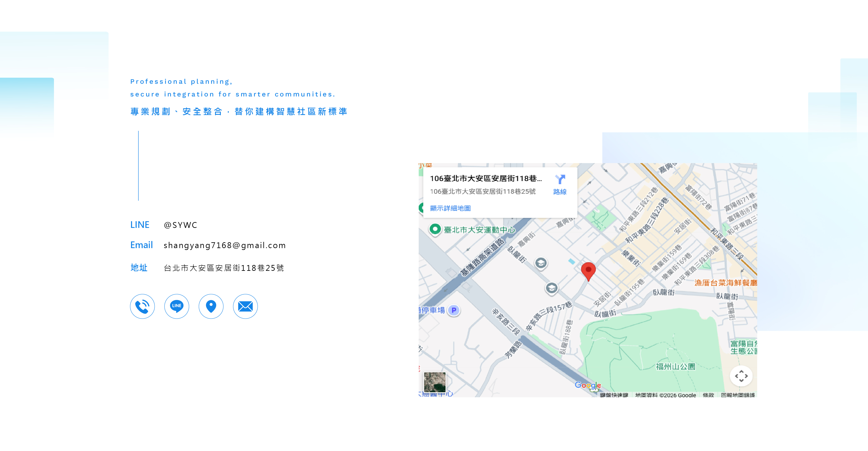This screenshot has height=451, width=868.
Task: Click '回報地圖錯誤' report link
Action: click(738, 395)
